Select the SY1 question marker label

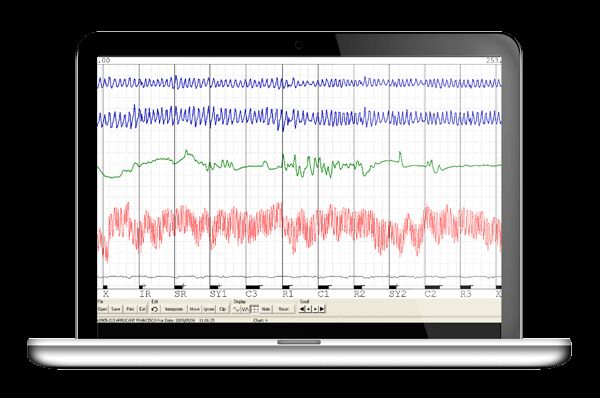coord(218,294)
